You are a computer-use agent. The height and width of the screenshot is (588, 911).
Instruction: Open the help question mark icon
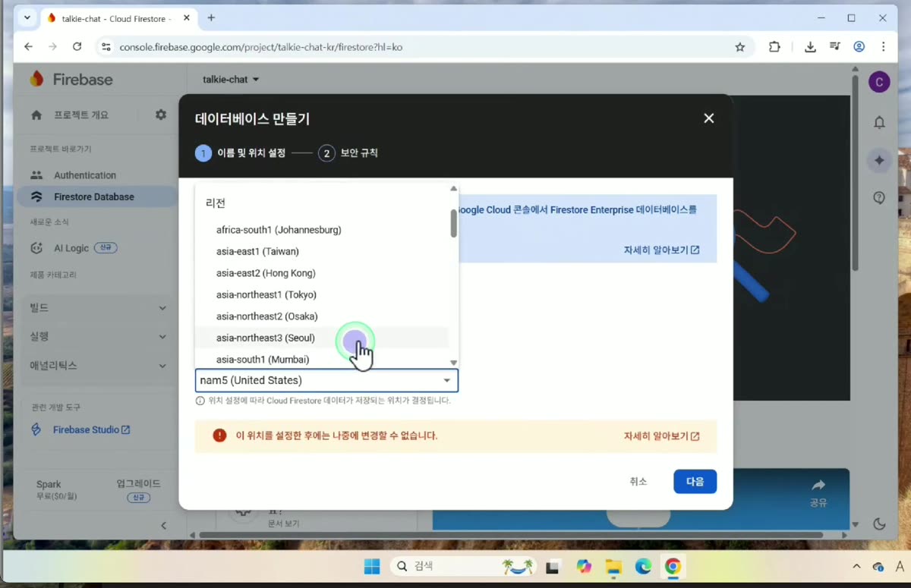coord(879,197)
